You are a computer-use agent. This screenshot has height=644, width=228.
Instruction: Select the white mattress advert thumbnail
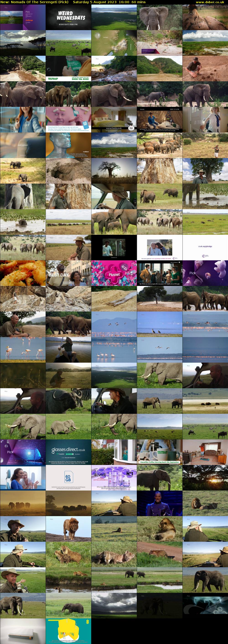point(23,631)
